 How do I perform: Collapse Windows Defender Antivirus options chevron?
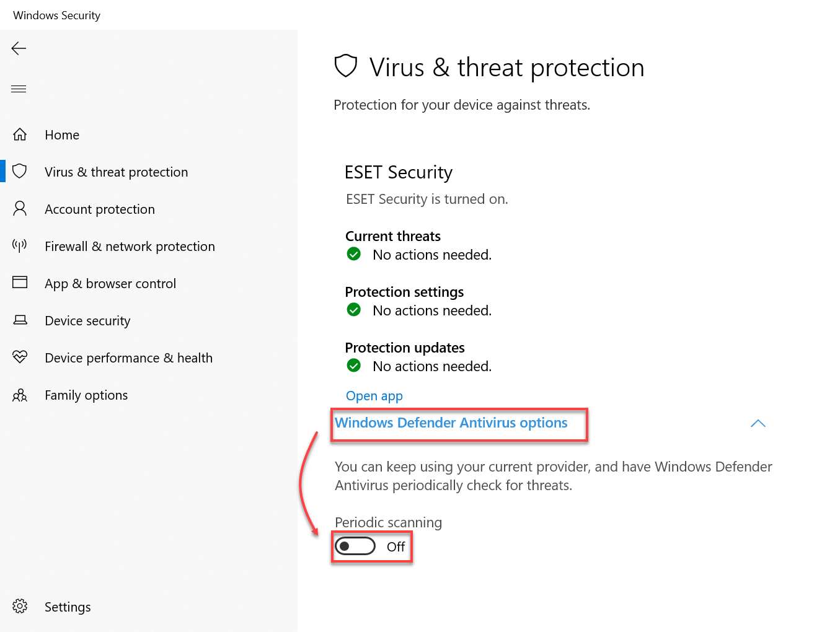758,424
